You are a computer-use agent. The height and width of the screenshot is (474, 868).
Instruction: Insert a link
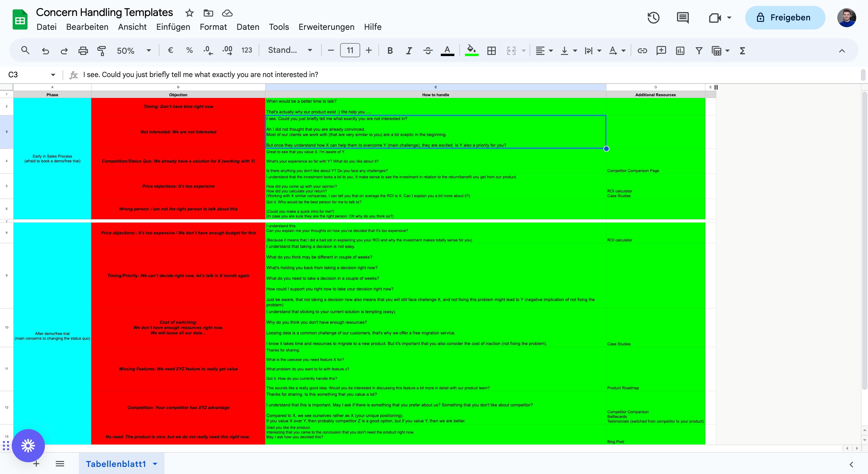[x=642, y=50]
